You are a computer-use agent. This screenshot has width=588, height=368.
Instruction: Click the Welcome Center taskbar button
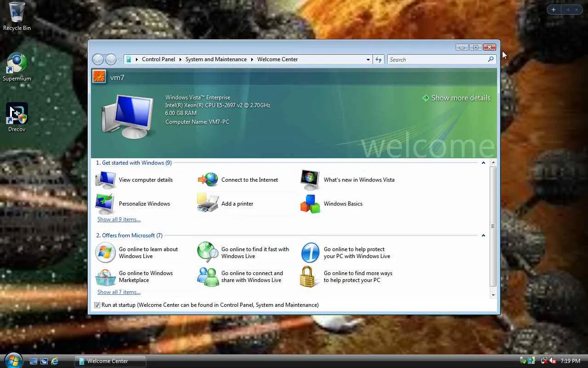[x=110, y=361]
